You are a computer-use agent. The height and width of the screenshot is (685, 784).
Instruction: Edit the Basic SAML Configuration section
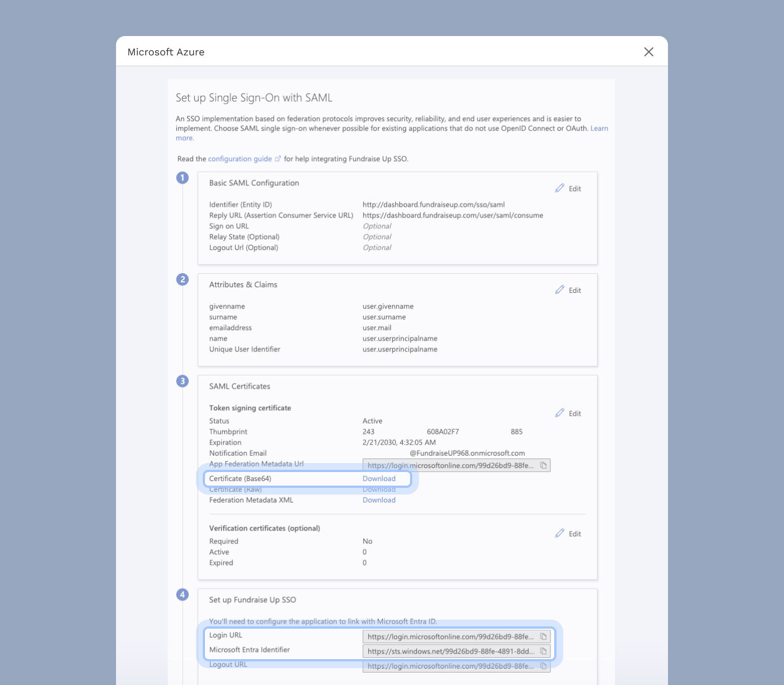[x=568, y=189]
